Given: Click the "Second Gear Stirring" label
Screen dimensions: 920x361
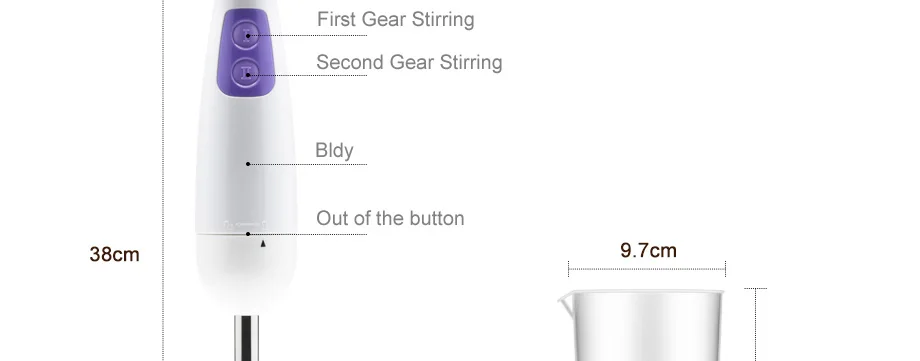Looking at the screenshot, I should 409,62.
